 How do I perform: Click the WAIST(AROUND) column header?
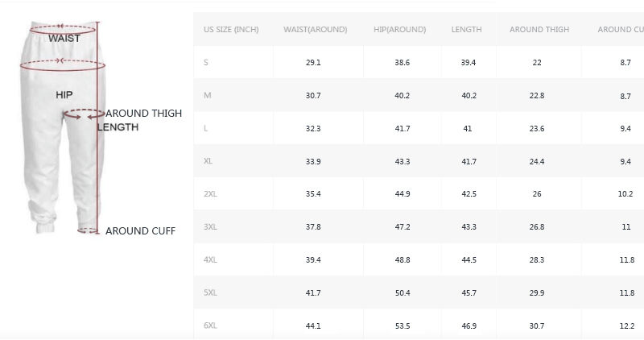(315, 30)
